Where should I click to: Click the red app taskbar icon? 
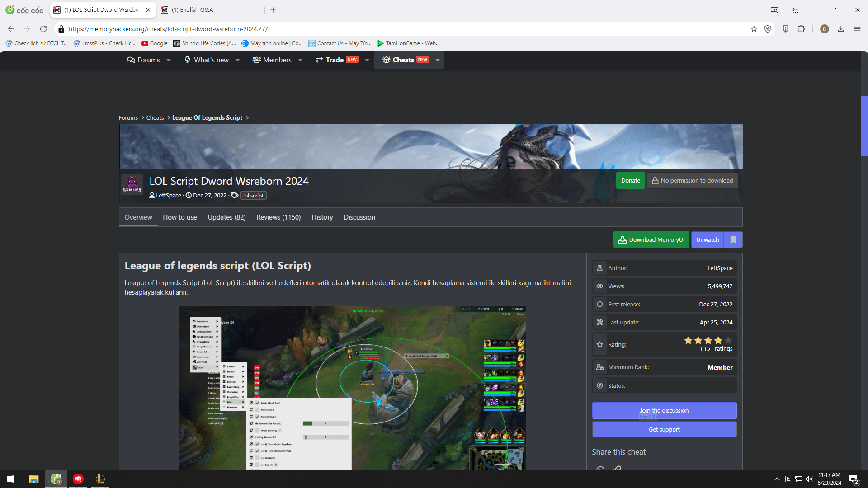pyautogui.click(x=78, y=479)
